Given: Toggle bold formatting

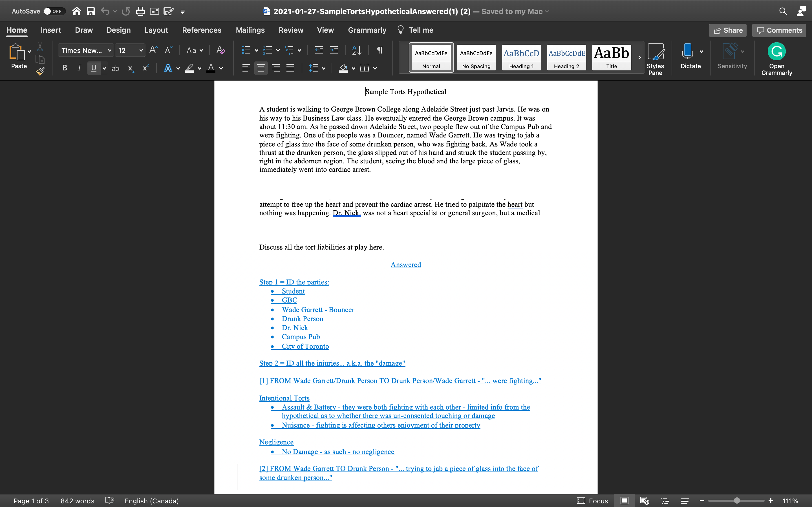Looking at the screenshot, I should pos(65,68).
